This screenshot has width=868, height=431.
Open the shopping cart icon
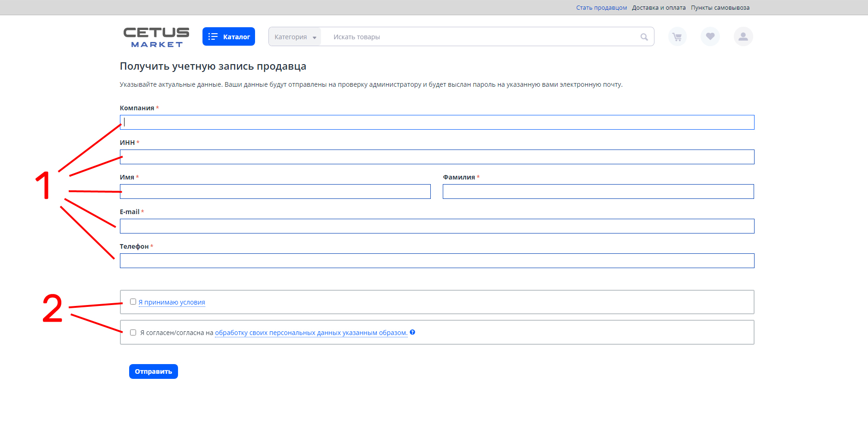677,37
